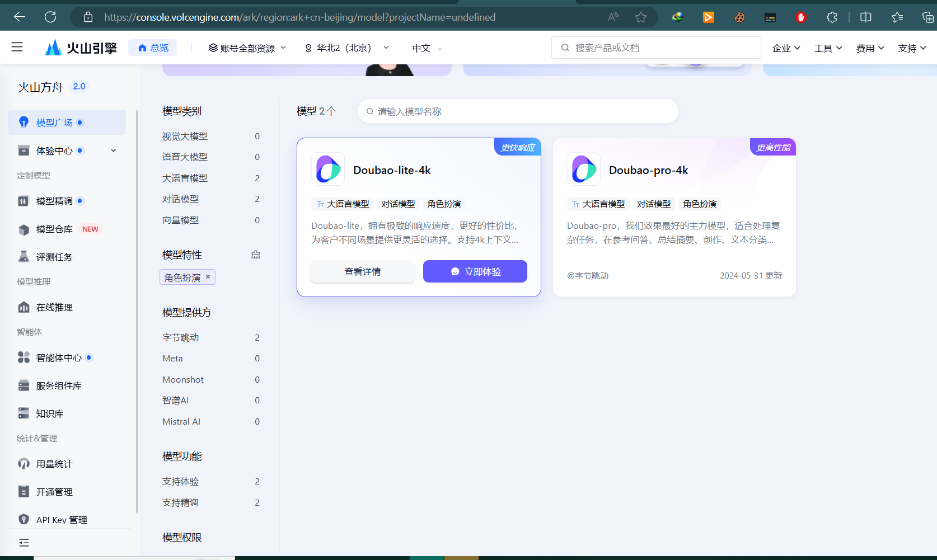
Task: Click the 服务组件库 icon
Action: pyautogui.click(x=24, y=385)
